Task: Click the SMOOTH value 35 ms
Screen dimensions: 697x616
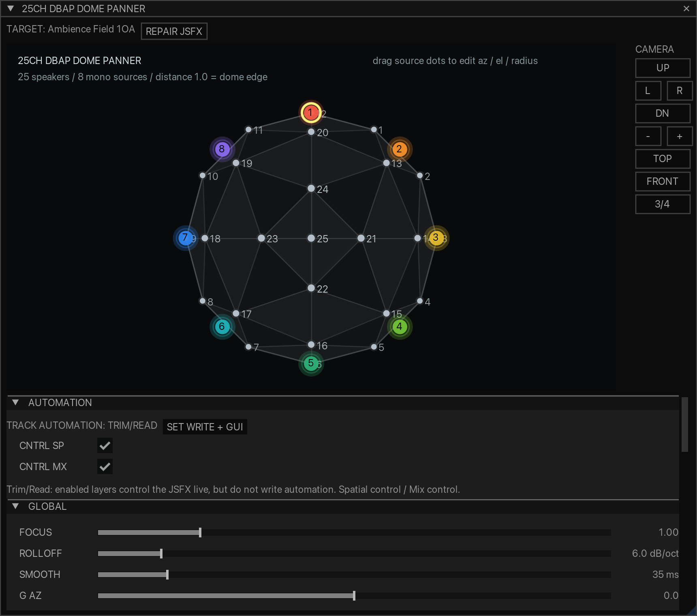Action: (x=665, y=575)
